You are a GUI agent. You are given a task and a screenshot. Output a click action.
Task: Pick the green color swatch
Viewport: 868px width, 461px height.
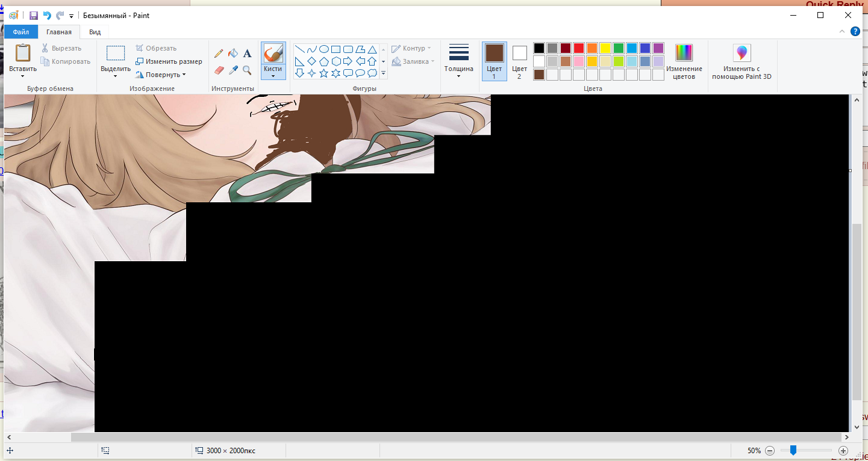(619, 48)
